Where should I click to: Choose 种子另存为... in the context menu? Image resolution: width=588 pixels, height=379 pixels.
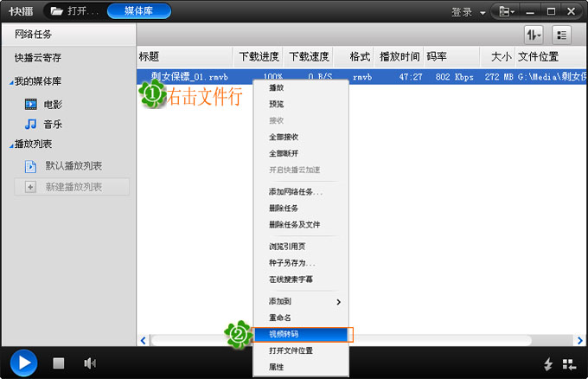(301, 263)
